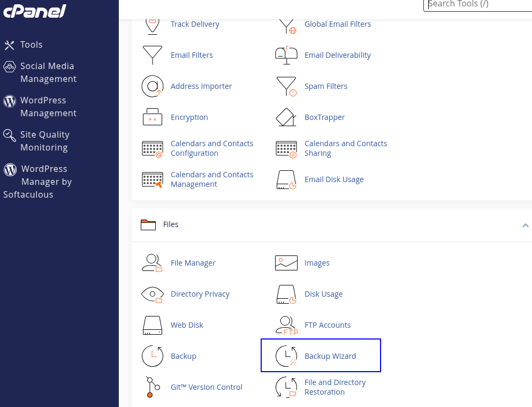The height and width of the screenshot is (407, 532).
Task: Open the Images link
Action: (x=317, y=263)
